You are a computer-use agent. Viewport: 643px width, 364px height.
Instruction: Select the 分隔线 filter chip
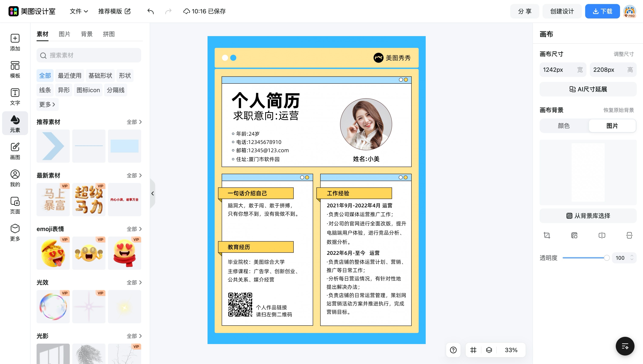(116, 90)
